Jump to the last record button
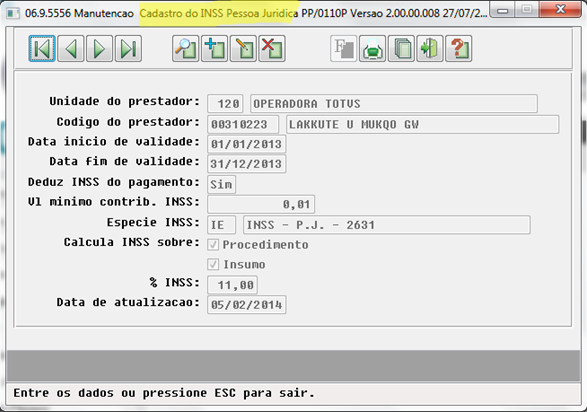 pos(128,49)
